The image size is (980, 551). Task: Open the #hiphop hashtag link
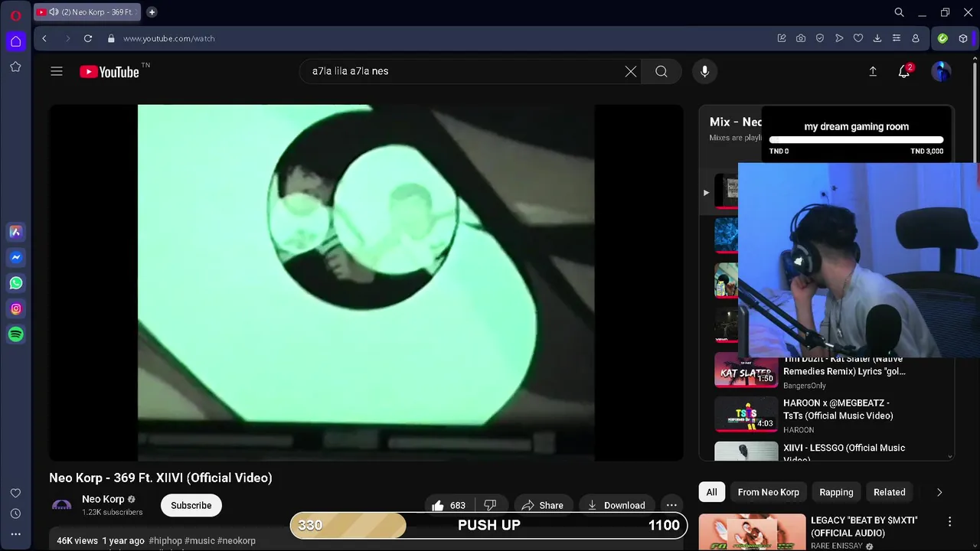165,540
